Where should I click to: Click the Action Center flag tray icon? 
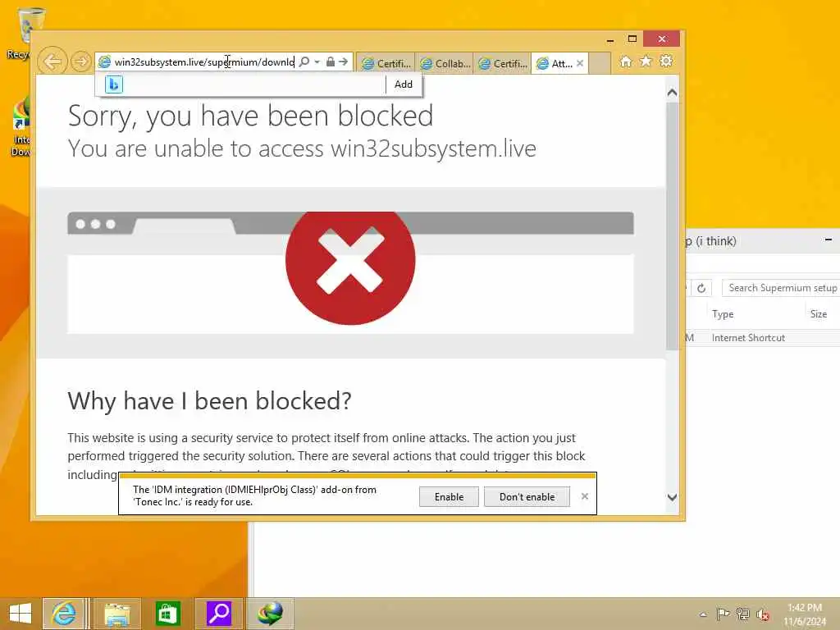pos(723,614)
